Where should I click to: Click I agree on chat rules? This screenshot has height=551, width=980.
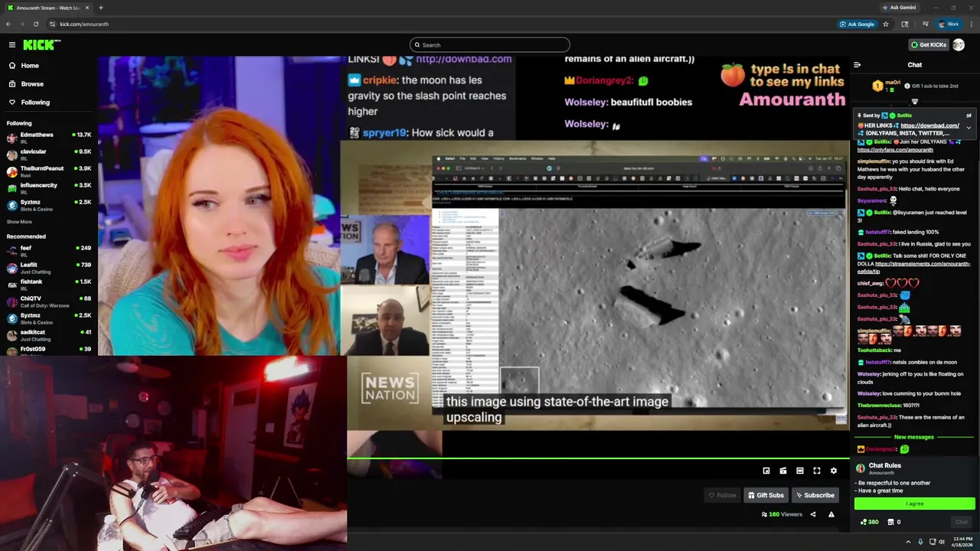tap(915, 504)
